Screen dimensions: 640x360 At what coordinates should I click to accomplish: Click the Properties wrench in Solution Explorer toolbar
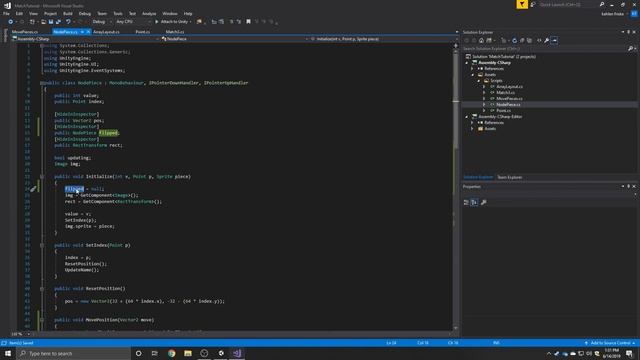pos(547,40)
